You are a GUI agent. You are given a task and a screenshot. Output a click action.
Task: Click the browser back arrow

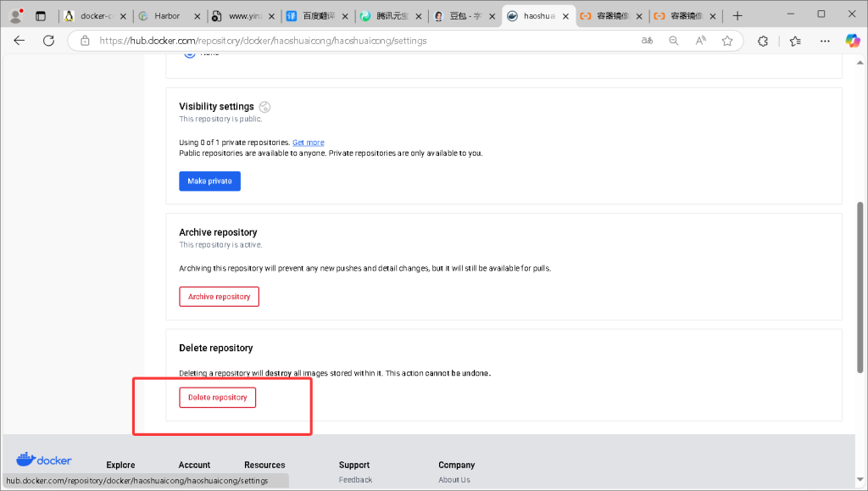tap(19, 41)
